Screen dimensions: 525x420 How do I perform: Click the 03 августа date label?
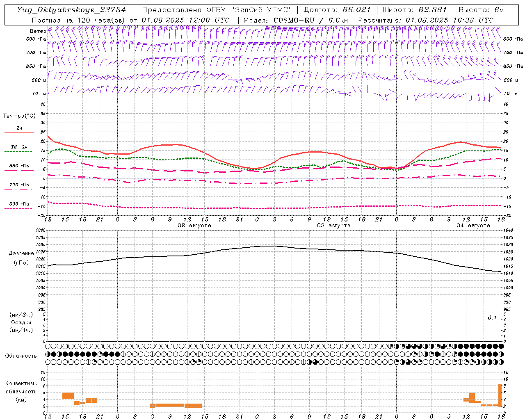click(334, 226)
